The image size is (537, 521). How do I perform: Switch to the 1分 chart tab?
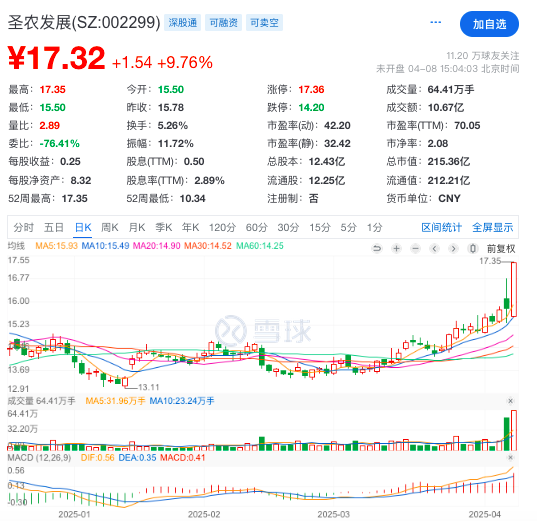pyautogui.click(x=375, y=227)
